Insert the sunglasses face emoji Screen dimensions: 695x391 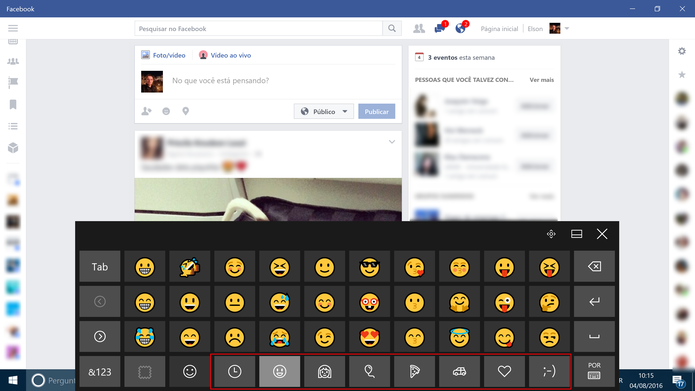369,266
